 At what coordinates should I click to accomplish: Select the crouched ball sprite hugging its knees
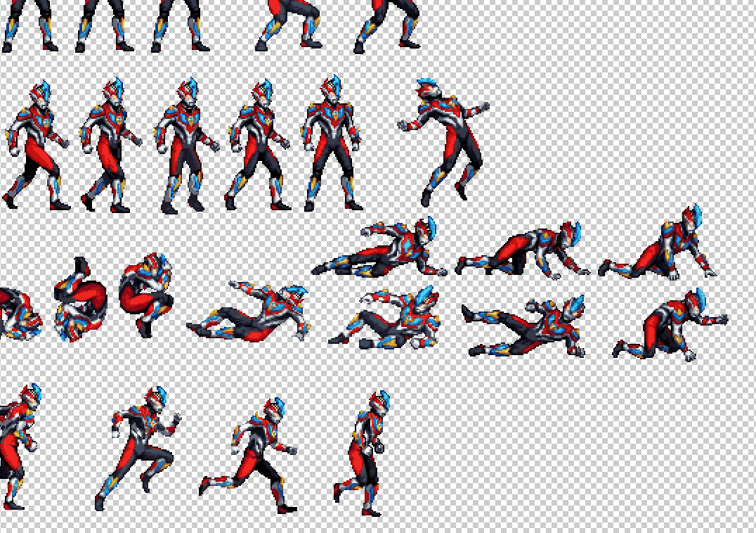click(x=145, y=294)
